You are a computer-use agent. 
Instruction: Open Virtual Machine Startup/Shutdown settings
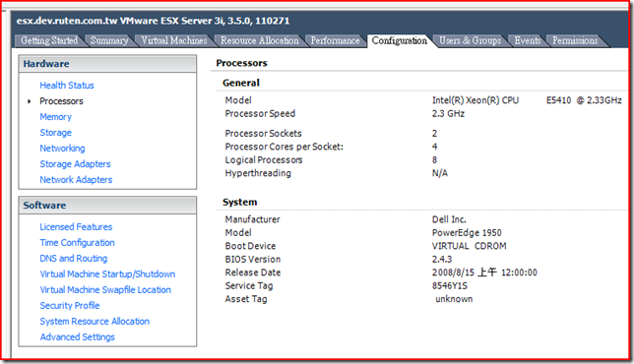coord(107,274)
